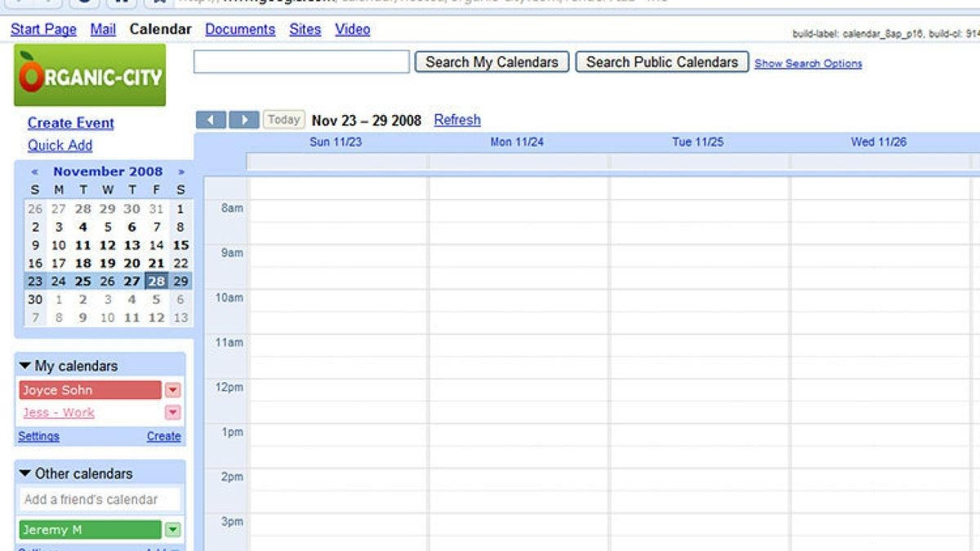Image resolution: width=980 pixels, height=551 pixels.
Task: Click the Organic-City logo
Action: pos(90,73)
